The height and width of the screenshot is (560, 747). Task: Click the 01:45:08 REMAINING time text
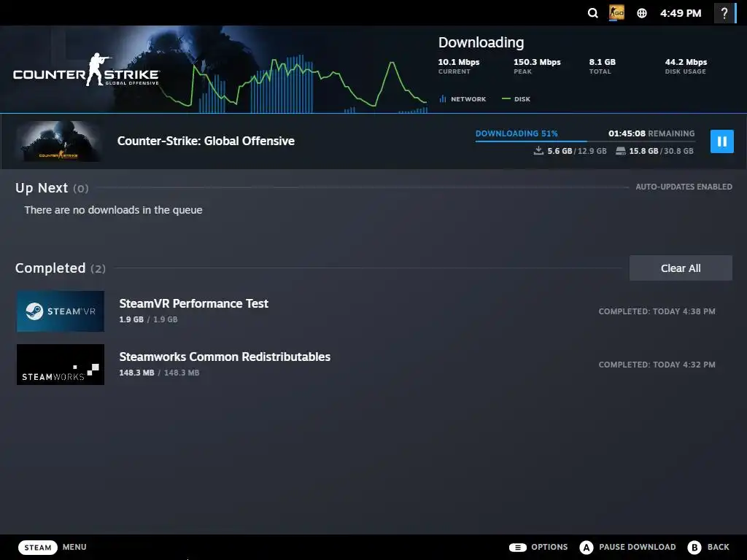[651, 133]
